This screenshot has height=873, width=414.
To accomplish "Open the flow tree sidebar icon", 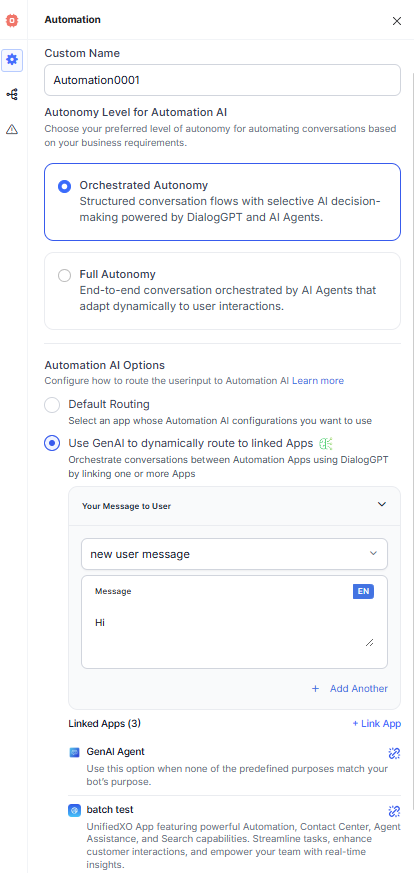I will pos(12,95).
